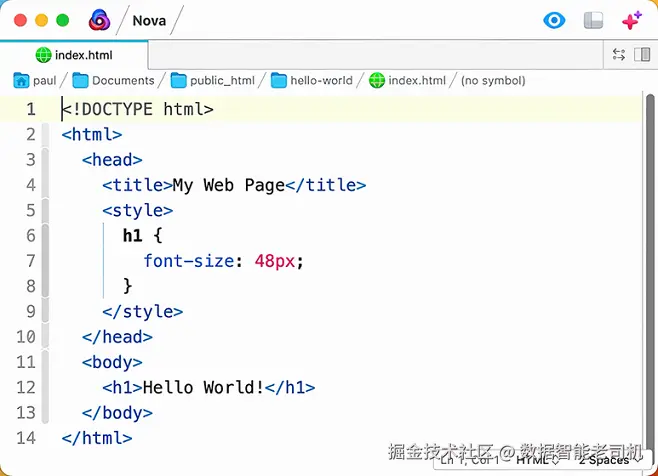Screen dimensions: 658x476
Task: Open the public_html folder breadcrumb
Action: tap(213, 80)
